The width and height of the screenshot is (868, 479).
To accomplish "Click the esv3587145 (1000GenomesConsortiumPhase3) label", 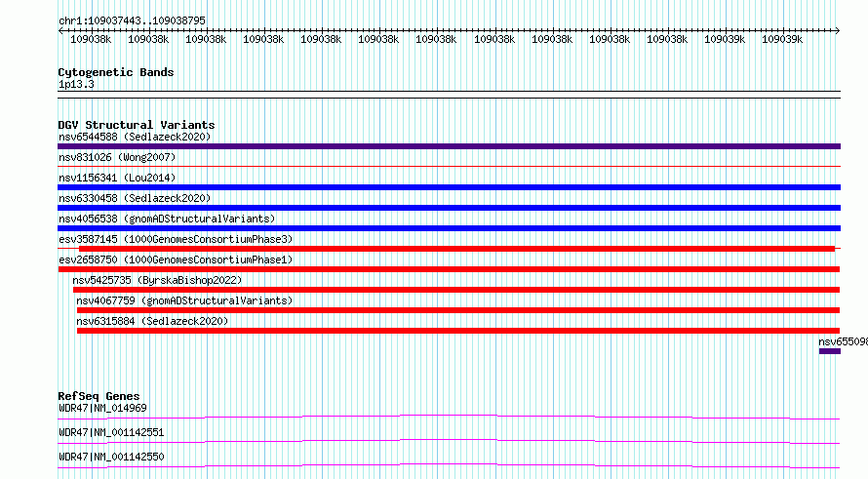I will click(x=176, y=239).
